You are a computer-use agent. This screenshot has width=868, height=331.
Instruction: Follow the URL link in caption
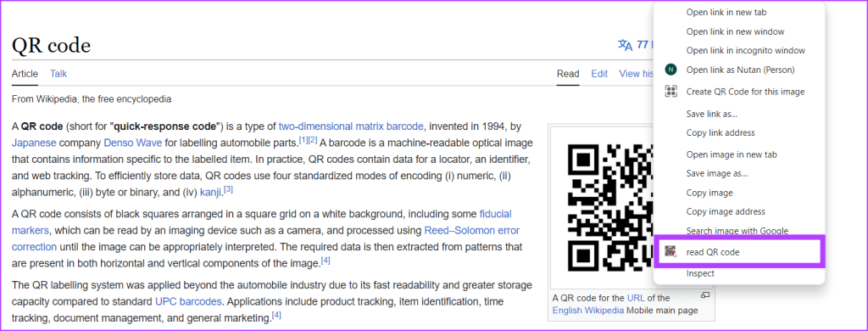pyautogui.click(x=636, y=298)
